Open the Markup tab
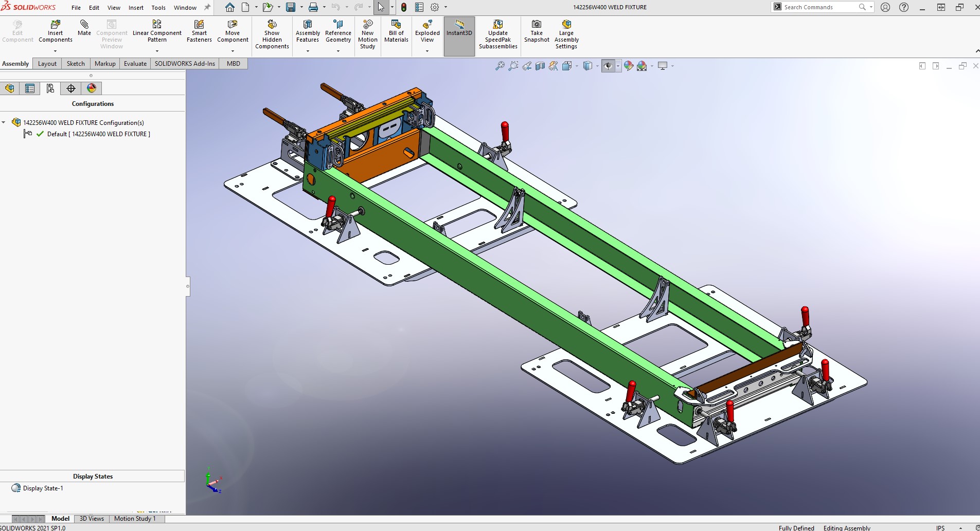The height and width of the screenshot is (531, 980). [x=105, y=64]
